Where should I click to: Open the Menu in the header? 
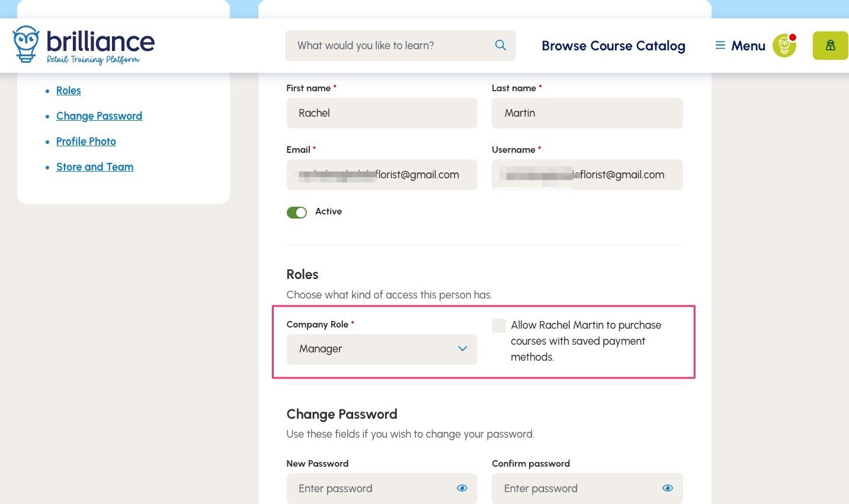[748, 46]
